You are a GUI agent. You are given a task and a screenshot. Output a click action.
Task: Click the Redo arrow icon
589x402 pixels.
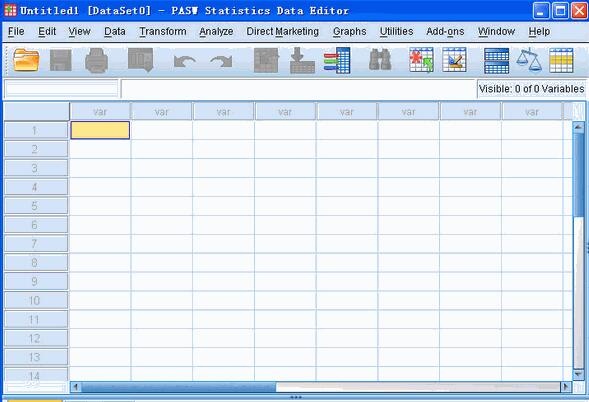(x=221, y=61)
